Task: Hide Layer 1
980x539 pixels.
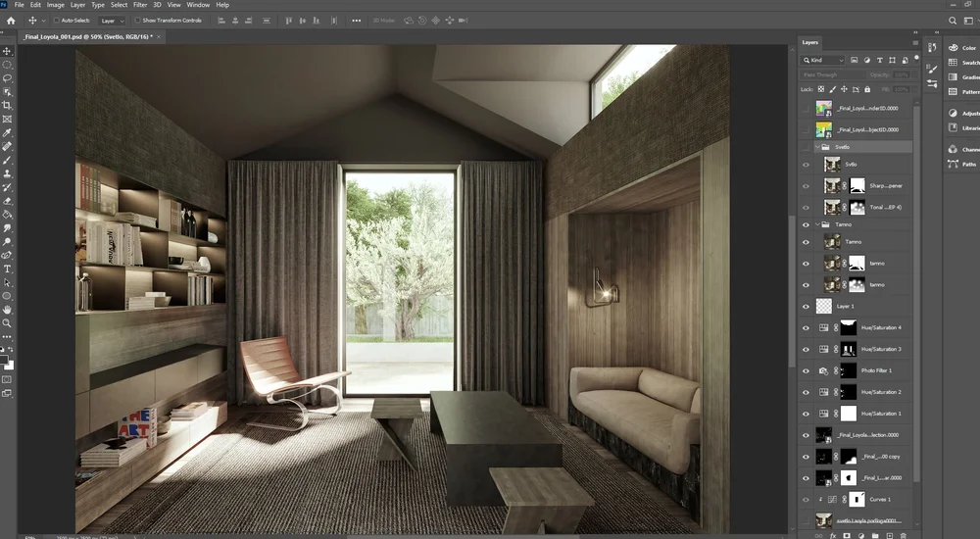Action: 806,307
